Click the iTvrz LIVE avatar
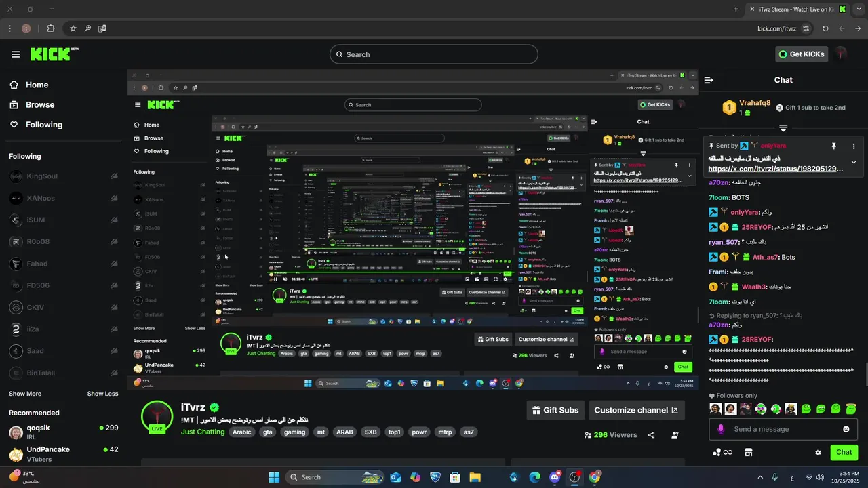The height and width of the screenshot is (488, 868). pos(157,416)
